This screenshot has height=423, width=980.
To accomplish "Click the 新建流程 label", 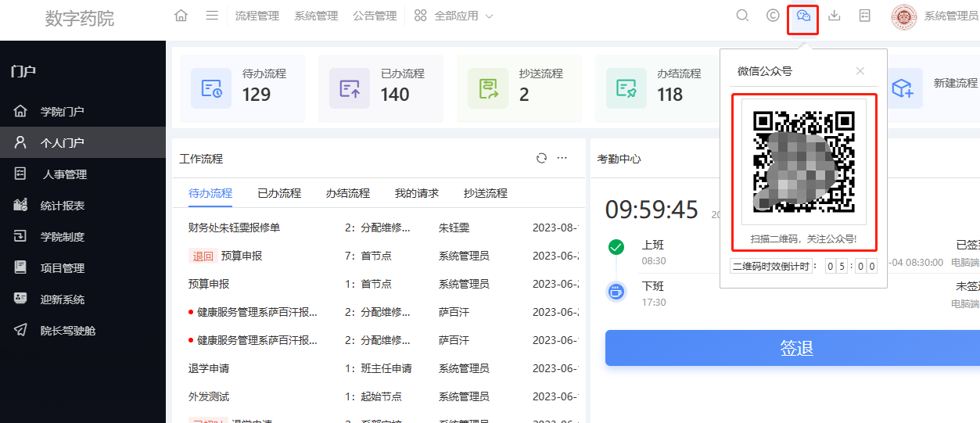I will click(x=956, y=83).
